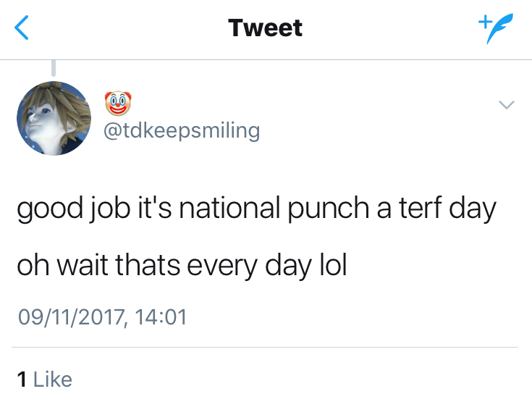Click the 09/11/2017, 14:01 timestamp
Screen dimensions: 532x407
pyautogui.click(x=101, y=317)
